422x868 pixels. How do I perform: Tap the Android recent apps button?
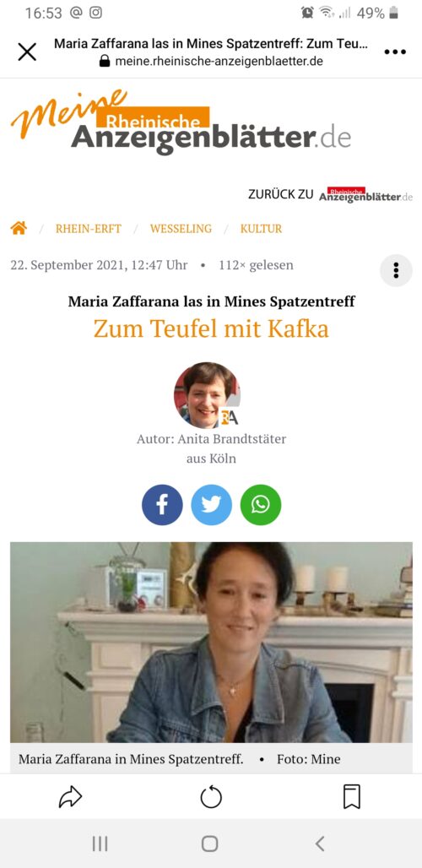[100, 844]
